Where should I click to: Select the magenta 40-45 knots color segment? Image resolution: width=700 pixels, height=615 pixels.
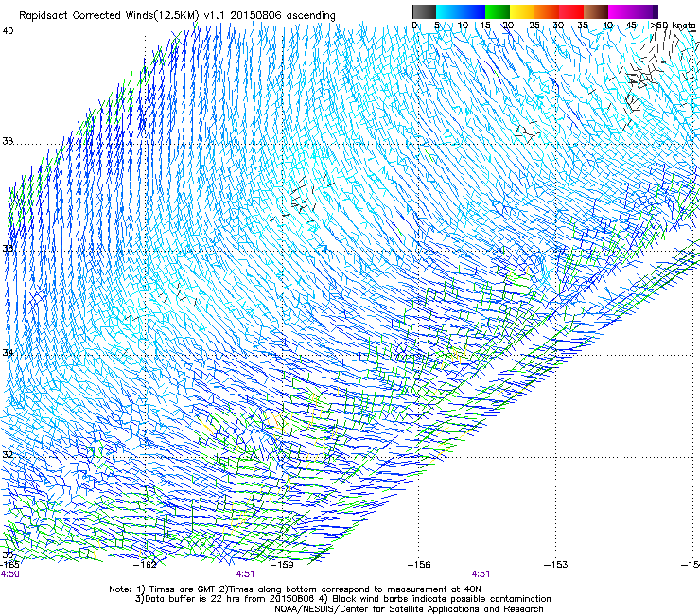pyautogui.click(x=621, y=11)
